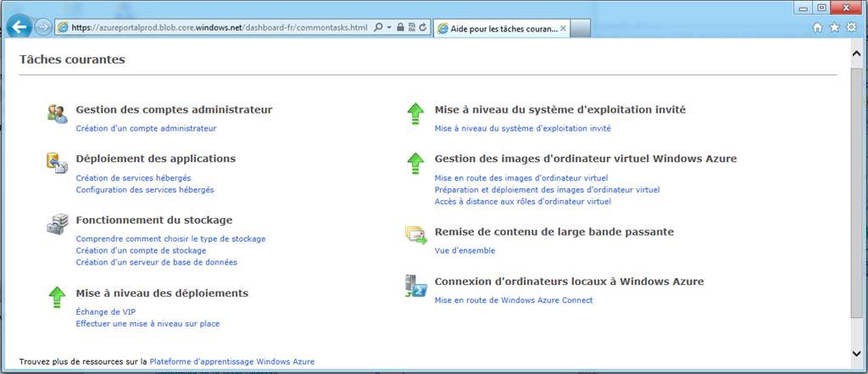Open favorites with the star icon
Image resolution: width=868 pixels, height=374 pixels.
(834, 27)
